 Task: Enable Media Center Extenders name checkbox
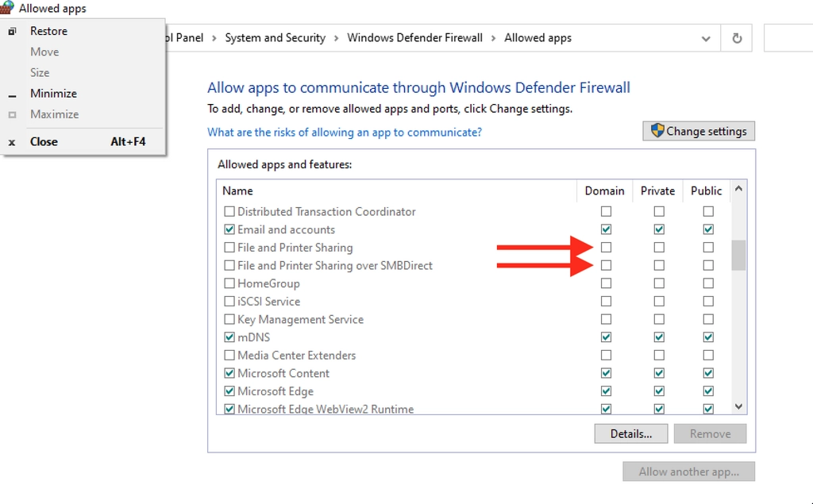pyautogui.click(x=229, y=356)
